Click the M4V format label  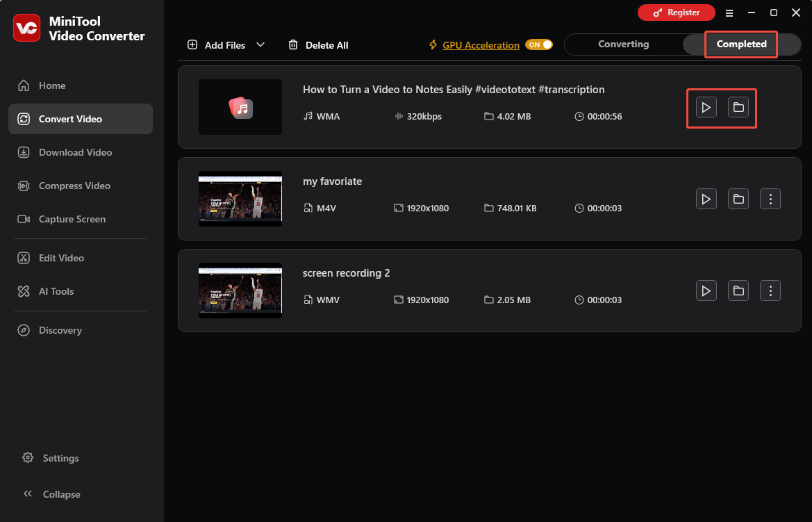click(x=326, y=209)
